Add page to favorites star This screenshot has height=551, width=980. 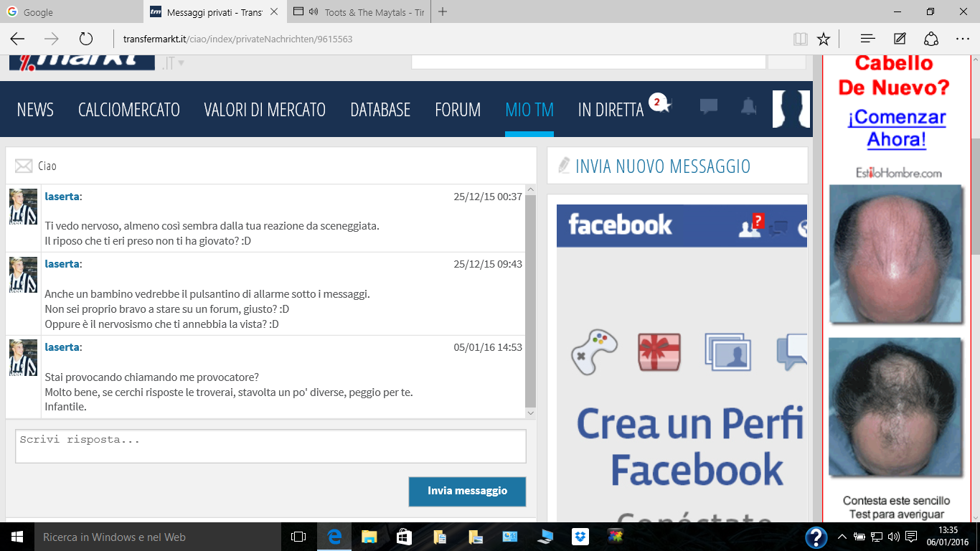click(824, 39)
